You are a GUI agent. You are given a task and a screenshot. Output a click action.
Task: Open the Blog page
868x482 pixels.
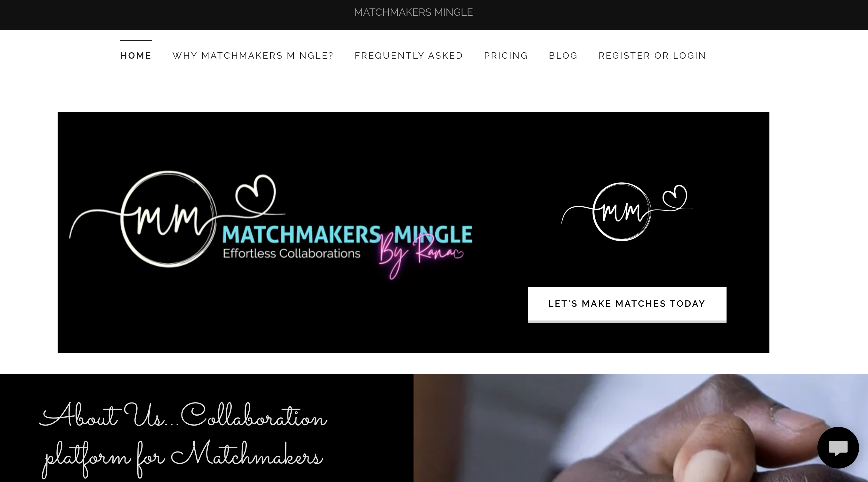click(x=563, y=56)
